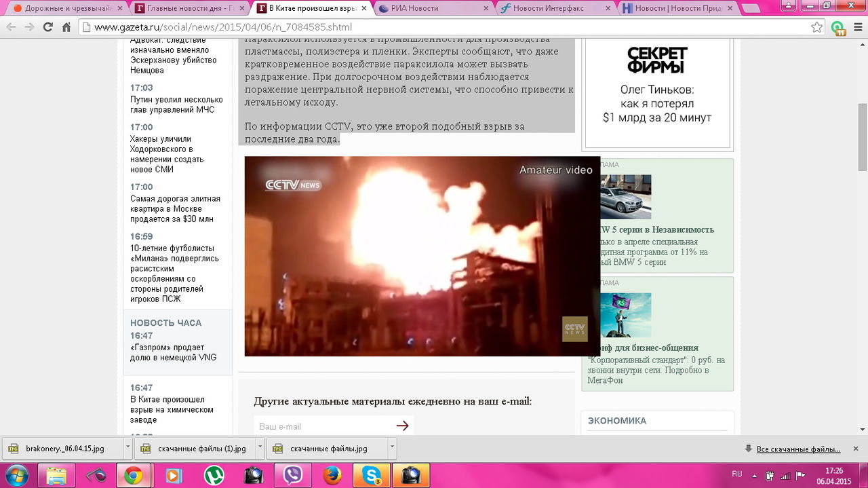Click the CCTV News logo in the video corner

click(574, 329)
